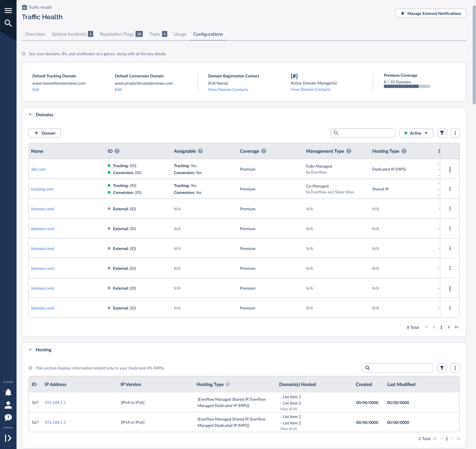This screenshot has width=476, height=449.
Task: Click 'View all (4)' in first hosting row
Action: pos(289,409)
